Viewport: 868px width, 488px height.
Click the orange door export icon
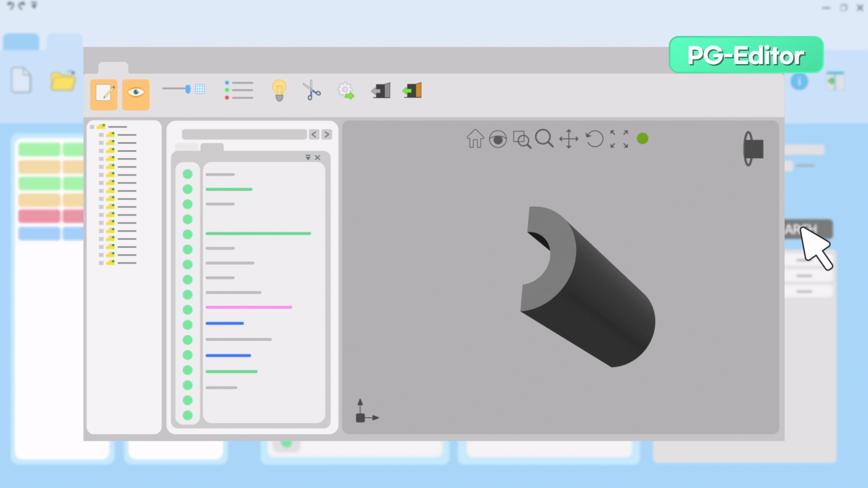point(412,90)
